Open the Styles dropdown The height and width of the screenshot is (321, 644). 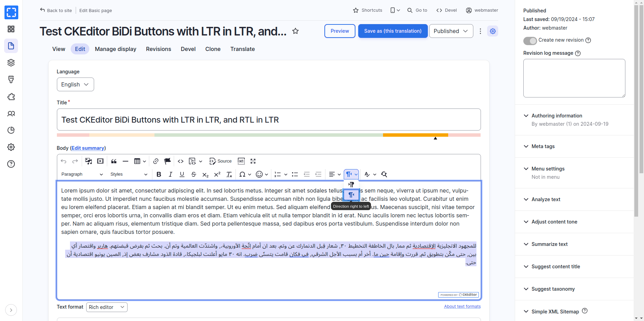[x=129, y=174]
